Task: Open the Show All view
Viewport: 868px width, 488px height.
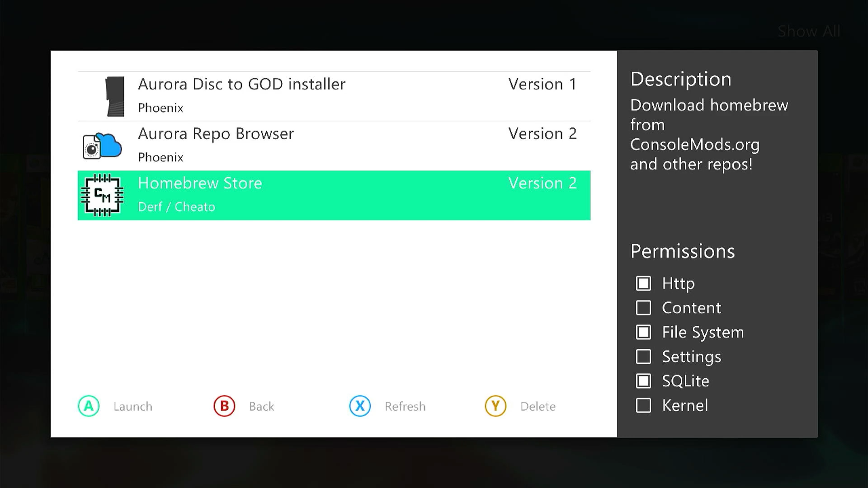Action: (x=809, y=31)
